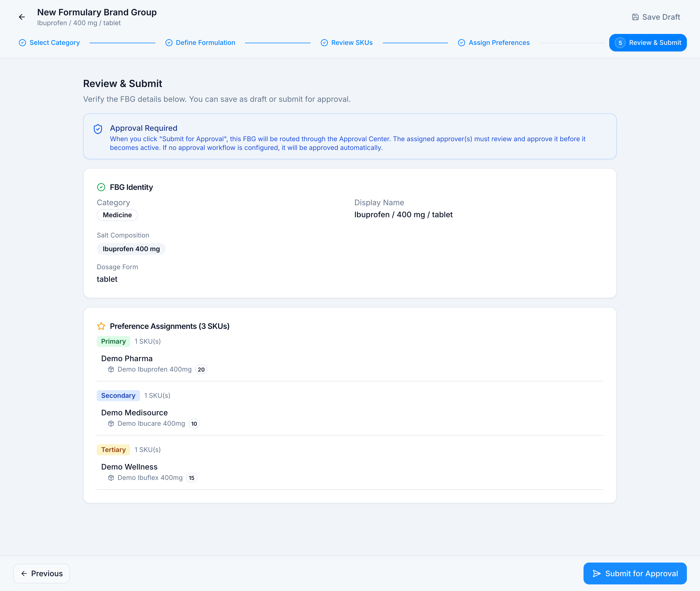Screen dimensions: 700x591
Task: Click the package icon by Demo Ibuflex 400mg
Action: click(x=111, y=478)
